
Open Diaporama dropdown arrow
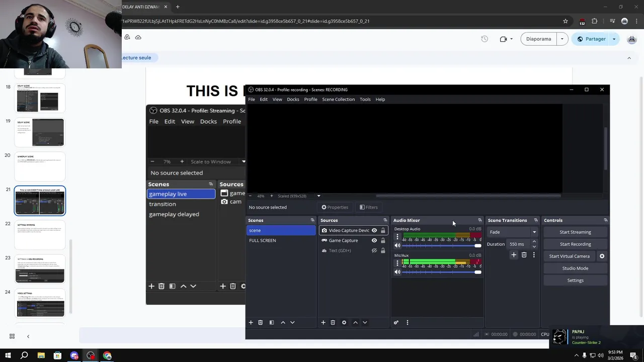[x=562, y=39]
